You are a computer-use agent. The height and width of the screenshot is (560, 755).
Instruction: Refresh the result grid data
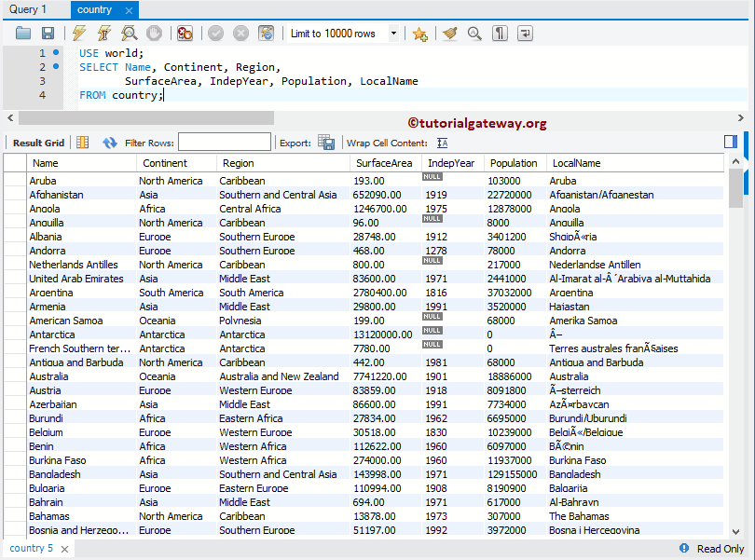click(x=110, y=143)
